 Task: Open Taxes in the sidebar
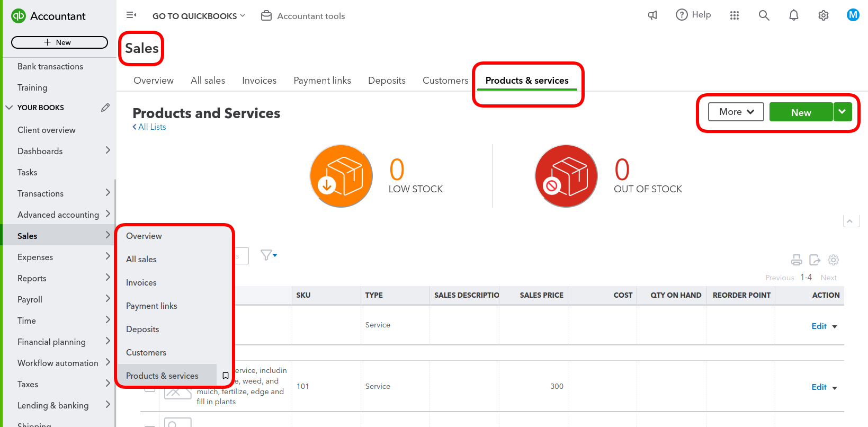point(28,384)
